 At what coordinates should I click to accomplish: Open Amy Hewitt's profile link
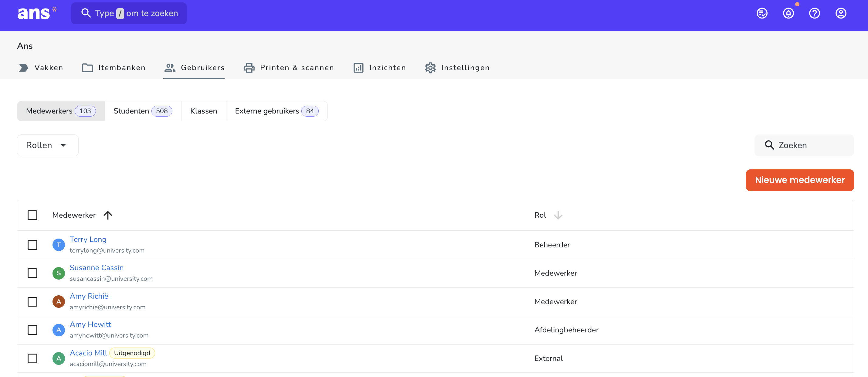point(90,324)
